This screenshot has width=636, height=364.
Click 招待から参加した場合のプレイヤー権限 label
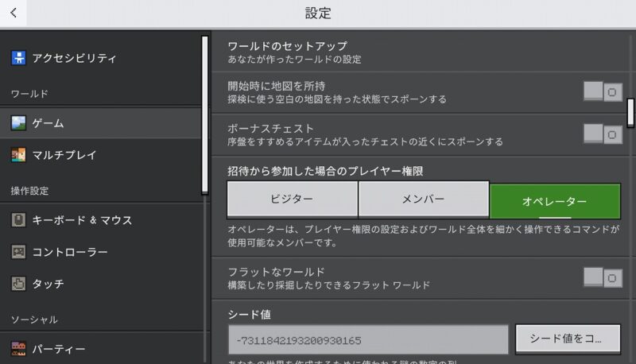coord(325,171)
